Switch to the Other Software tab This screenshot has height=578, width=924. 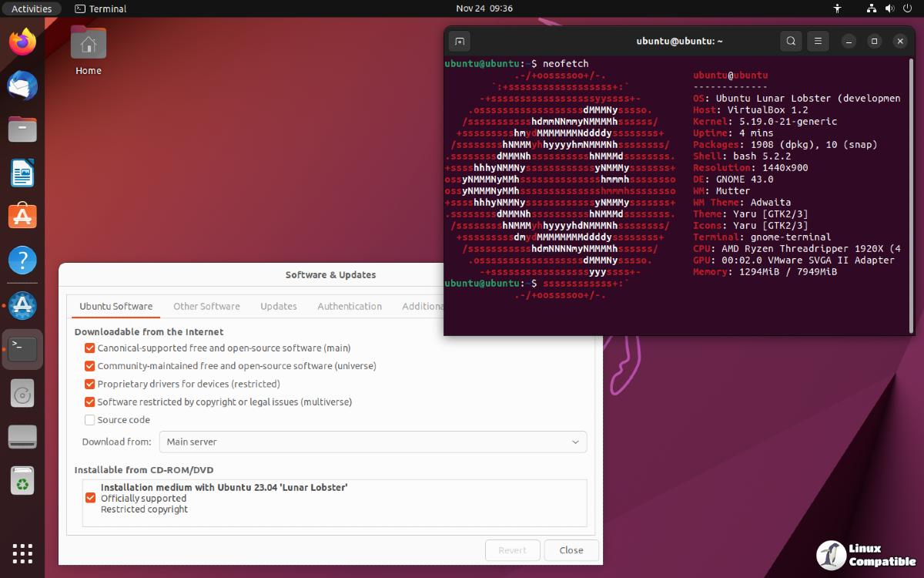coord(206,306)
